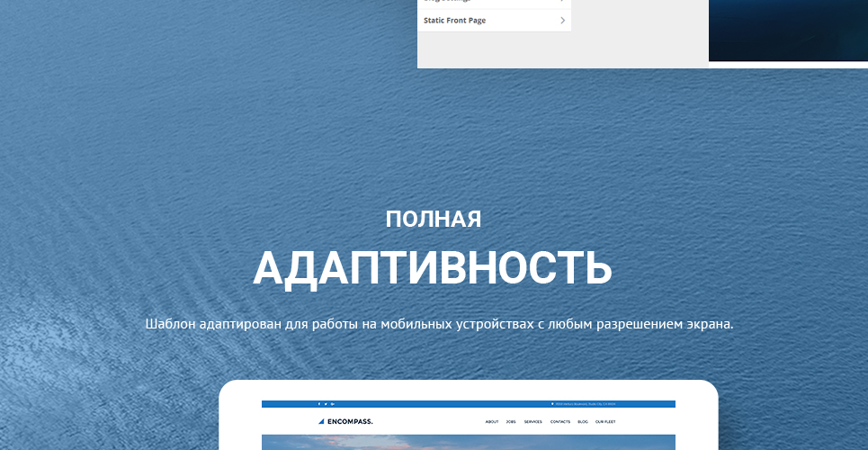Open the About menu item in the mockup
The height and width of the screenshot is (450, 868).
(x=492, y=422)
